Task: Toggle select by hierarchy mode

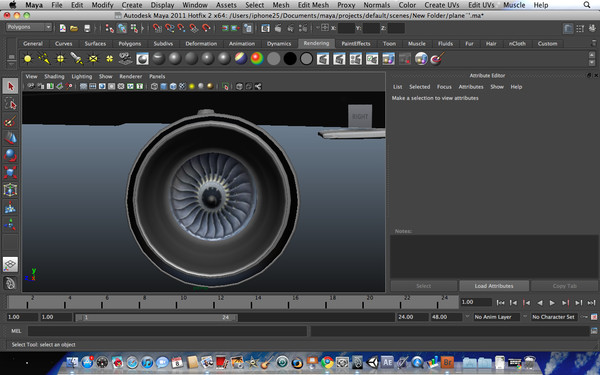Action: [x=110, y=28]
